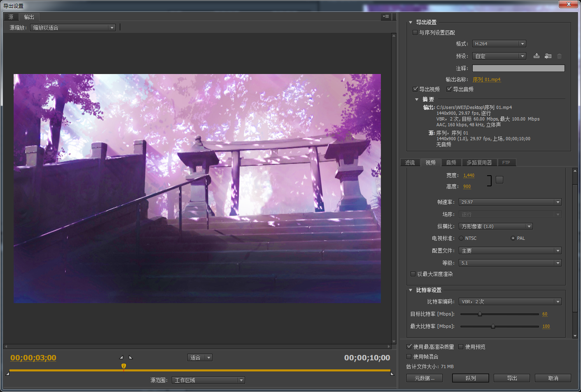Image resolution: width=581 pixels, height=392 pixels.
Task: Click the 注释 comment input field
Action: tap(518, 68)
